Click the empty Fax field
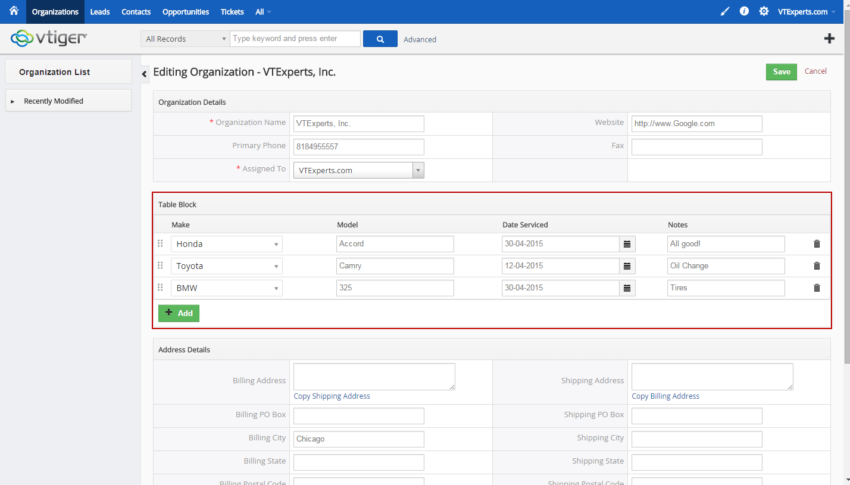Viewport: 850px width, 485px height. pyautogui.click(x=697, y=147)
